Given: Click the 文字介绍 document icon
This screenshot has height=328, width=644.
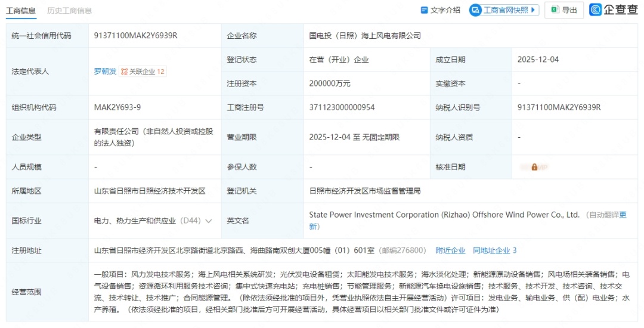Looking at the screenshot, I should (425, 10).
